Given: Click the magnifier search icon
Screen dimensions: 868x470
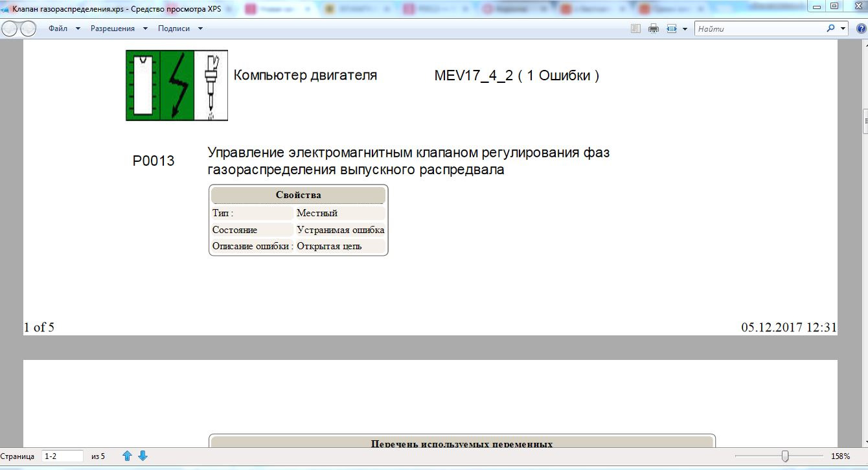Looking at the screenshot, I should [831, 28].
